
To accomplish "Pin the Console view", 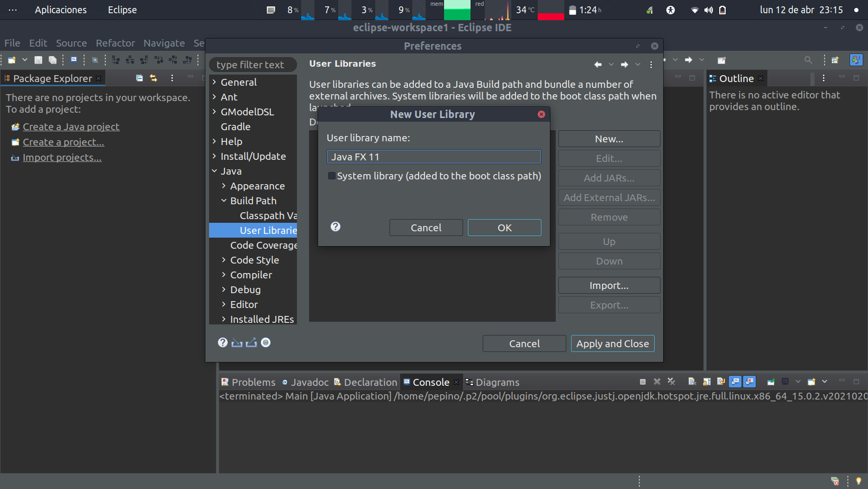I will [771, 382].
